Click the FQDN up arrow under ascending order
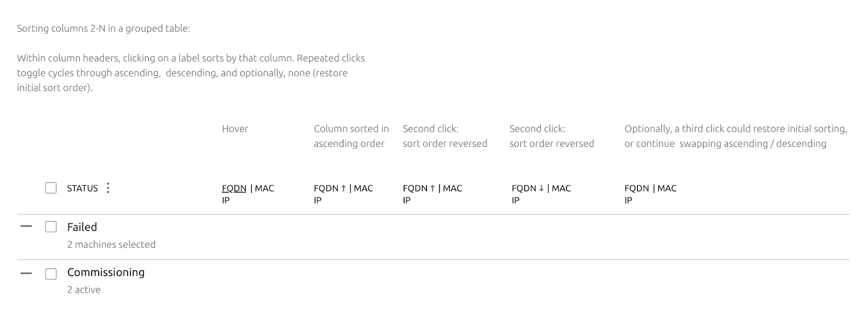Viewport: 868px width, 322px height. click(x=343, y=188)
